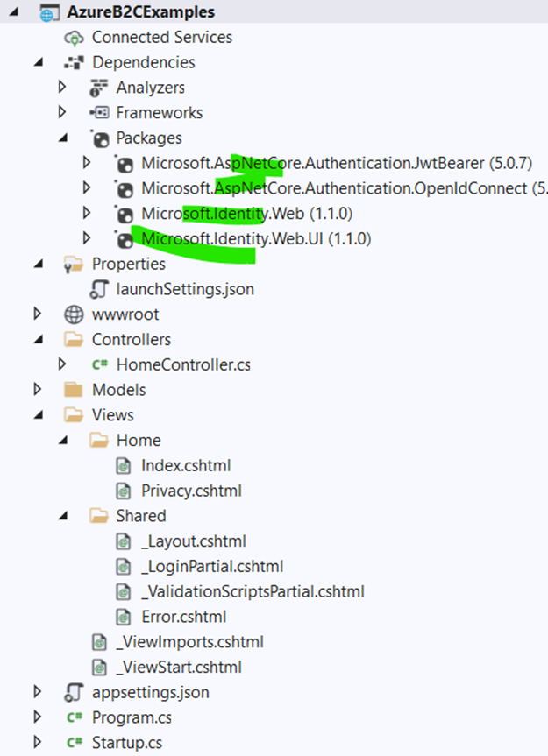This screenshot has width=548, height=756.
Task: Select the Program.cs file name
Action: [132, 718]
